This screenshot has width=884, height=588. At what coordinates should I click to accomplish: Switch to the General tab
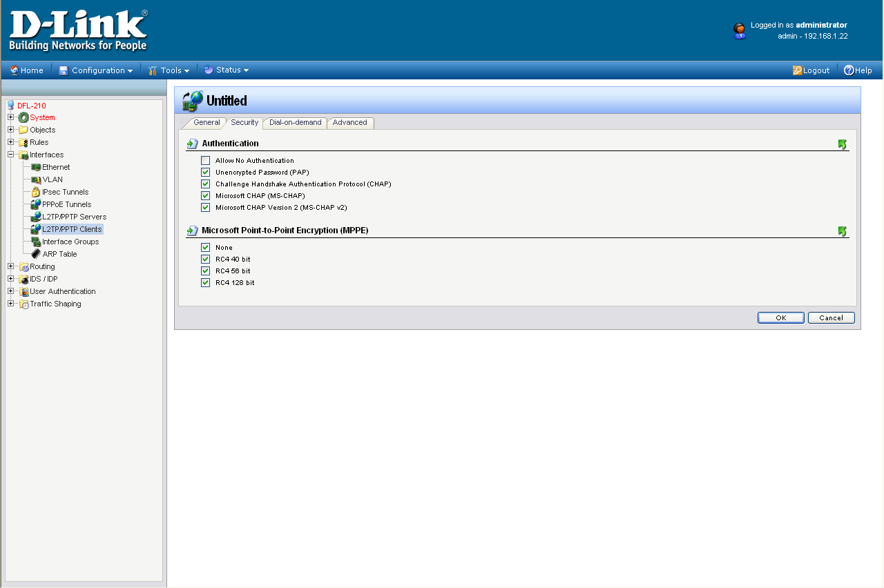pos(206,123)
